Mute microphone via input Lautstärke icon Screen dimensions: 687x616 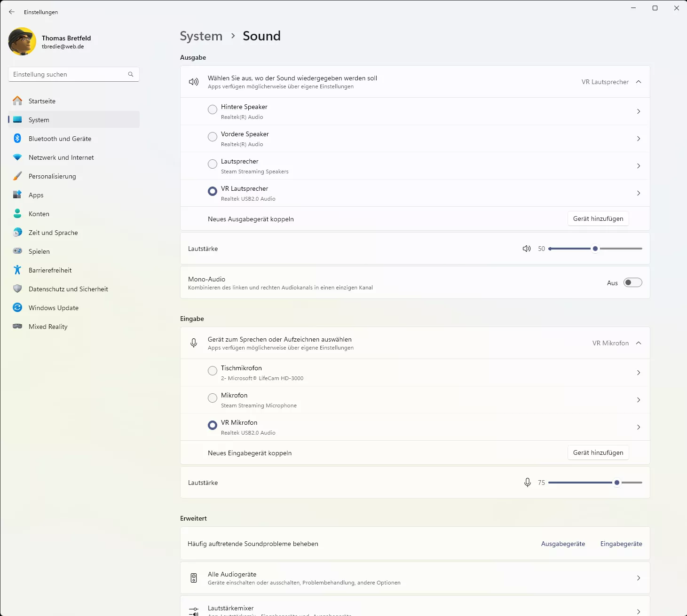tap(528, 483)
